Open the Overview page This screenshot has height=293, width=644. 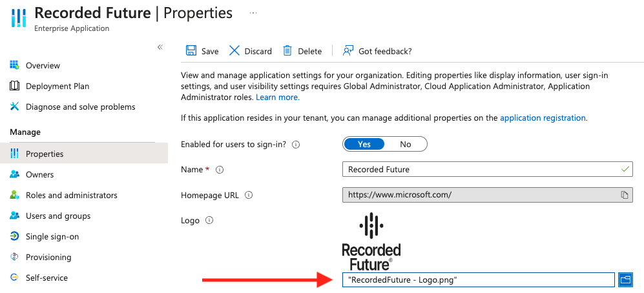[x=43, y=66]
